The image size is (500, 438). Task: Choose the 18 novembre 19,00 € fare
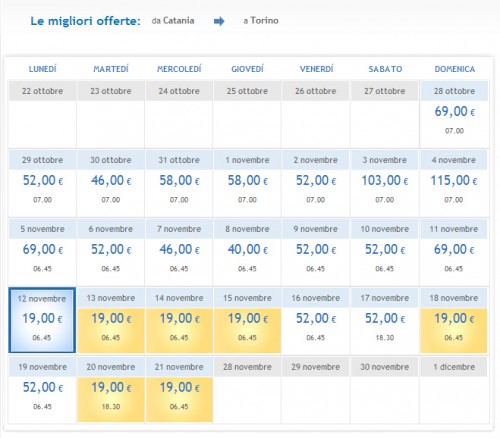coord(454,320)
